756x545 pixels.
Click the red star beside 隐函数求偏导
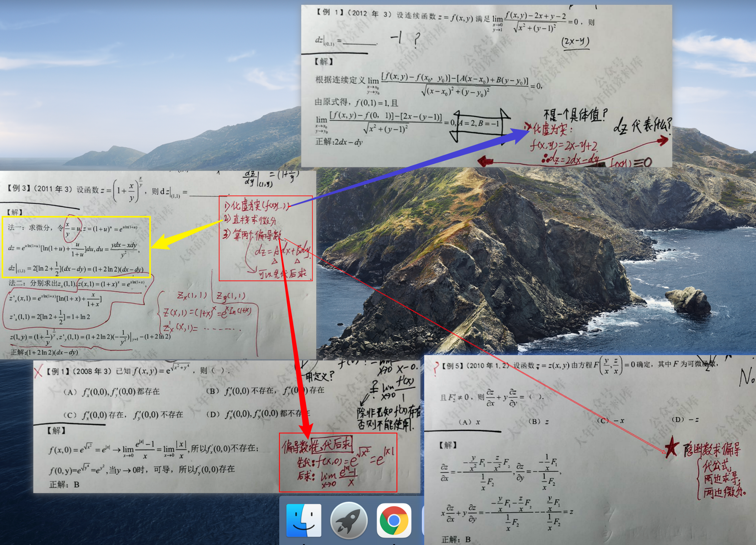(x=671, y=448)
